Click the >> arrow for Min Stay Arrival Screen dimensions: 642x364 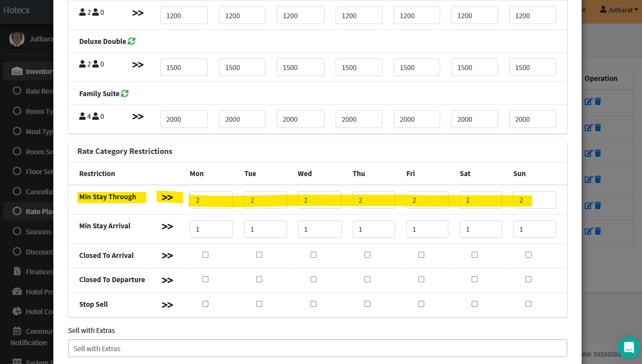tap(167, 226)
